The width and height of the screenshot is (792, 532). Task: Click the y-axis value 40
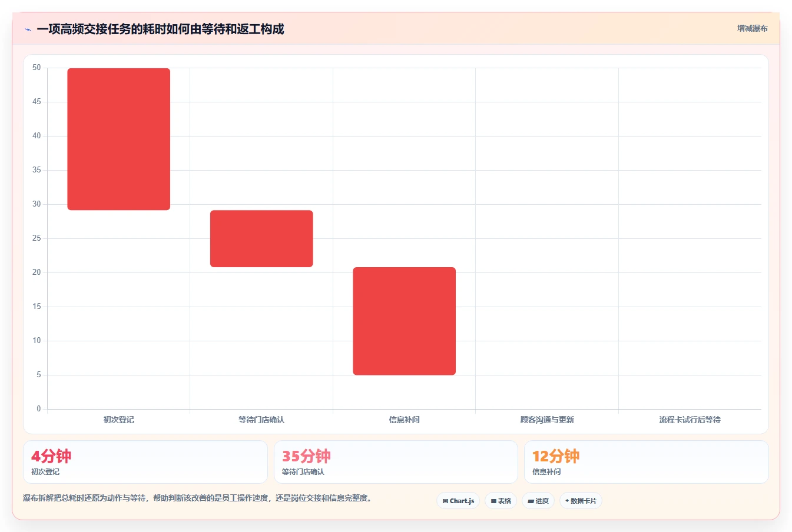click(37, 136)
